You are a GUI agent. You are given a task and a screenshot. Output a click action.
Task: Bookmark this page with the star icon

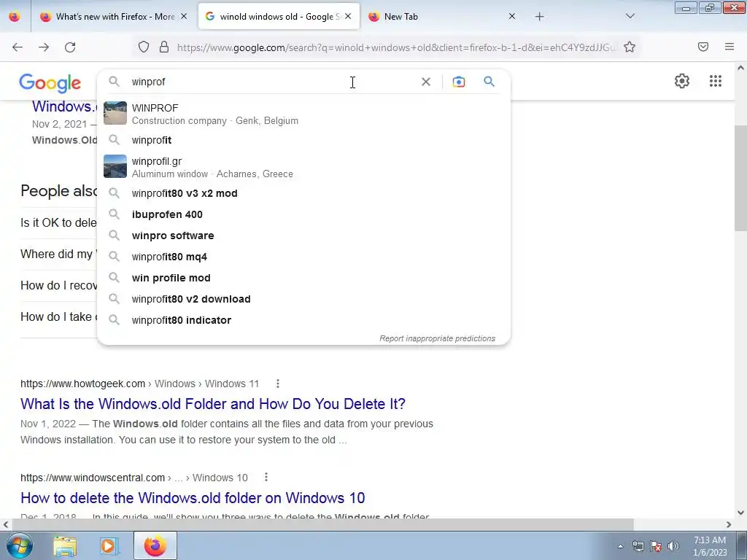tap(630, 47)
